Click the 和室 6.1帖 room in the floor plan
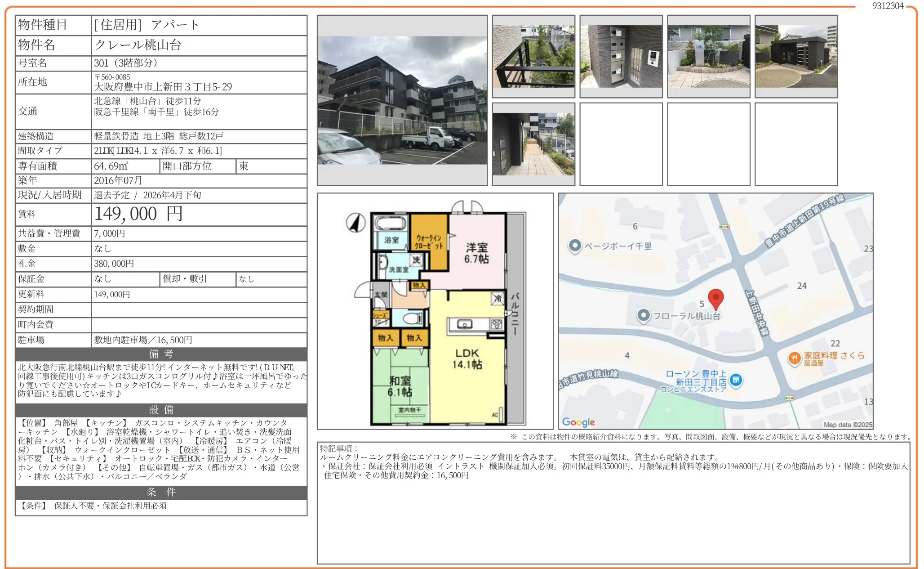The height and width of the screenshot is (569, 924). coord(400,386)
